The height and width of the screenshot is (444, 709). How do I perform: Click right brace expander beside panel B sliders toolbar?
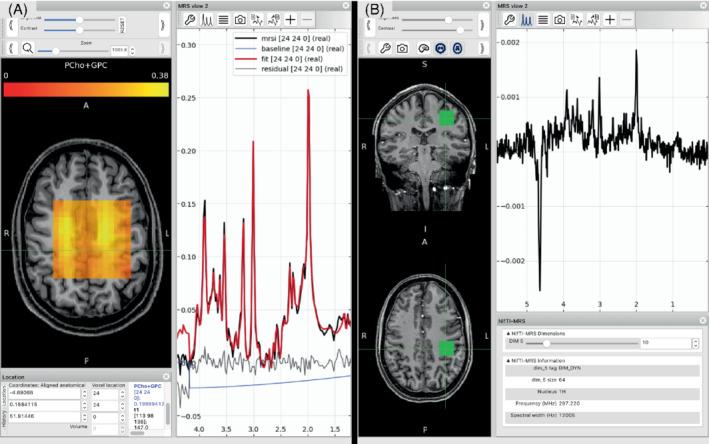pyautogui.click(x=482, y=25)
